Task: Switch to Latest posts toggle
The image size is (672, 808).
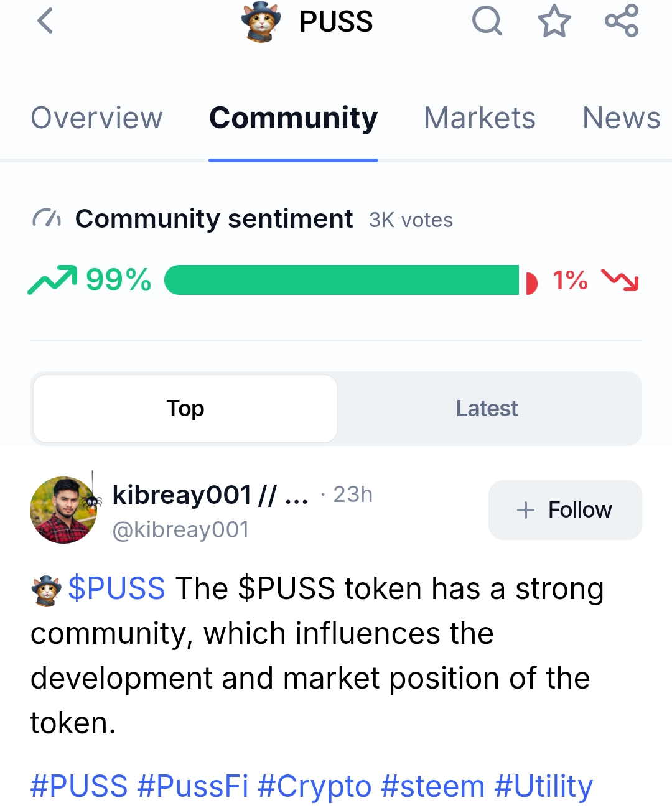Action: pyautogui.click(x=487, y=409)
